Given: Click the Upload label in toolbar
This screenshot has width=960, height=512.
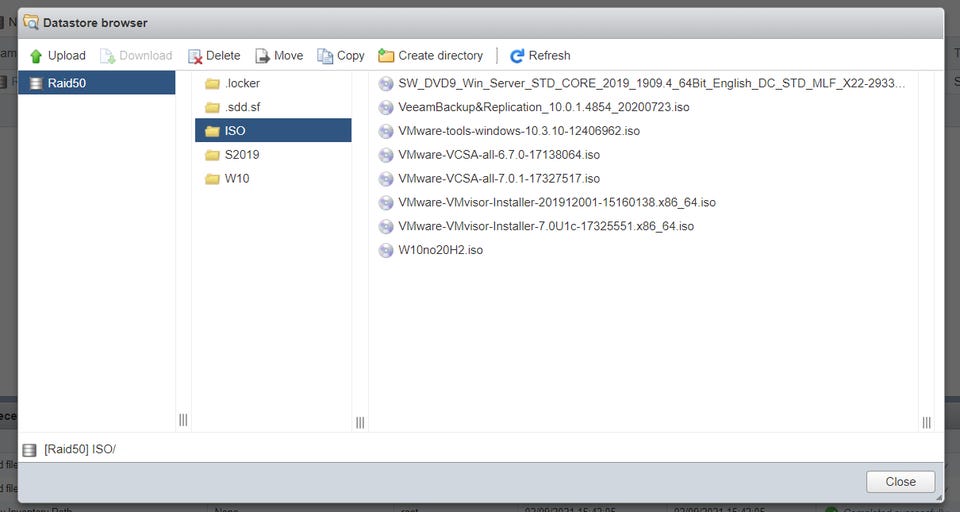Looking at the screenshot, I should [x=67, y=56].
